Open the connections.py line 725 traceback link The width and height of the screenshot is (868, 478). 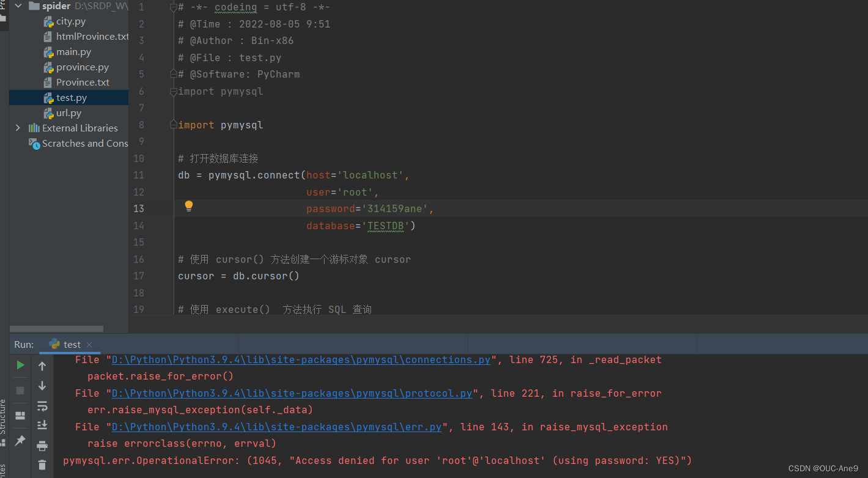coord(301,359)
